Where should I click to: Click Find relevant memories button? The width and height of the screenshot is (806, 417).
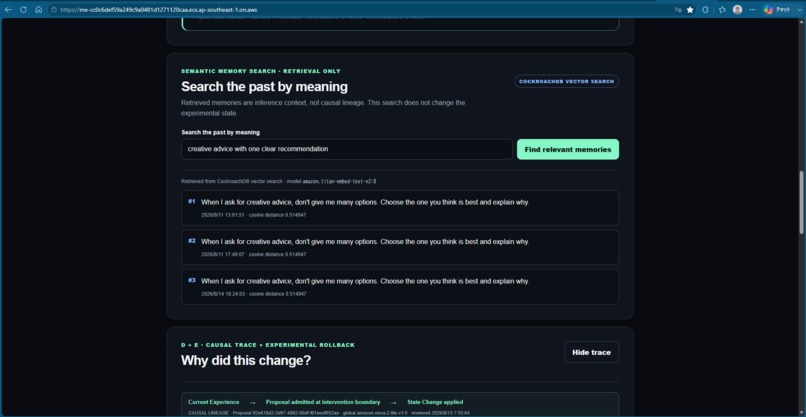pos(568,149)
